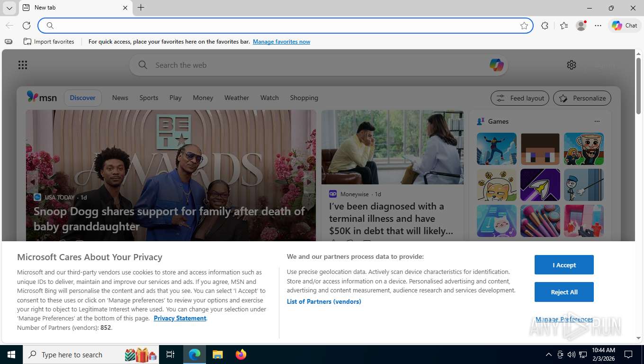Click the favorites bar toggle icon
Viewport: 644px width, 364px height.
(x=9, y=42)
